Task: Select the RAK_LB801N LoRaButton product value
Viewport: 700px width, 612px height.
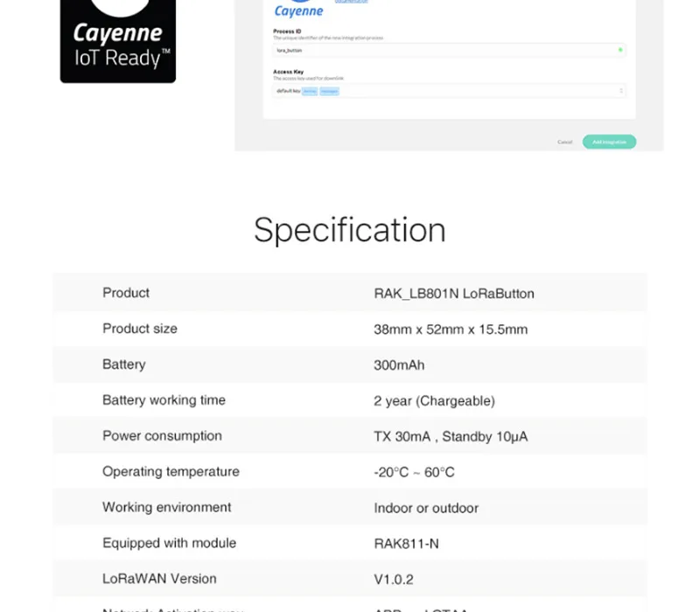Action: (x=454, y=294)
